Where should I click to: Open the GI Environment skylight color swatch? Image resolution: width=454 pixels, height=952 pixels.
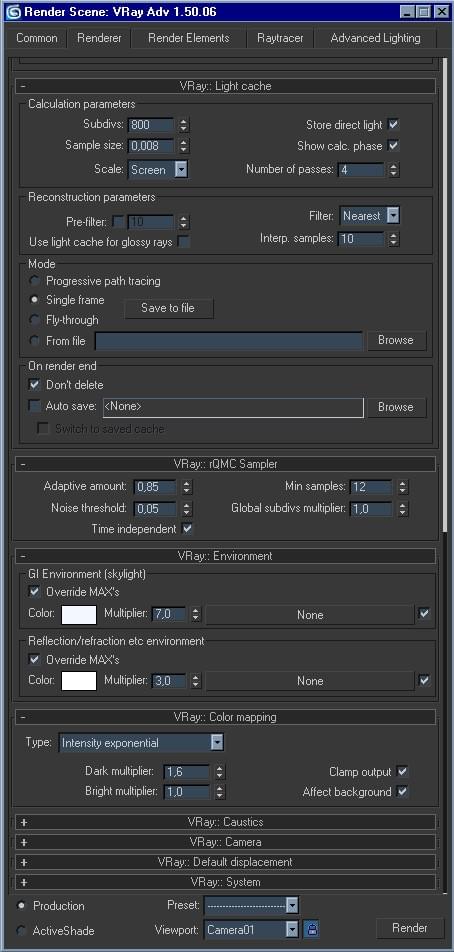pos(79,614)
